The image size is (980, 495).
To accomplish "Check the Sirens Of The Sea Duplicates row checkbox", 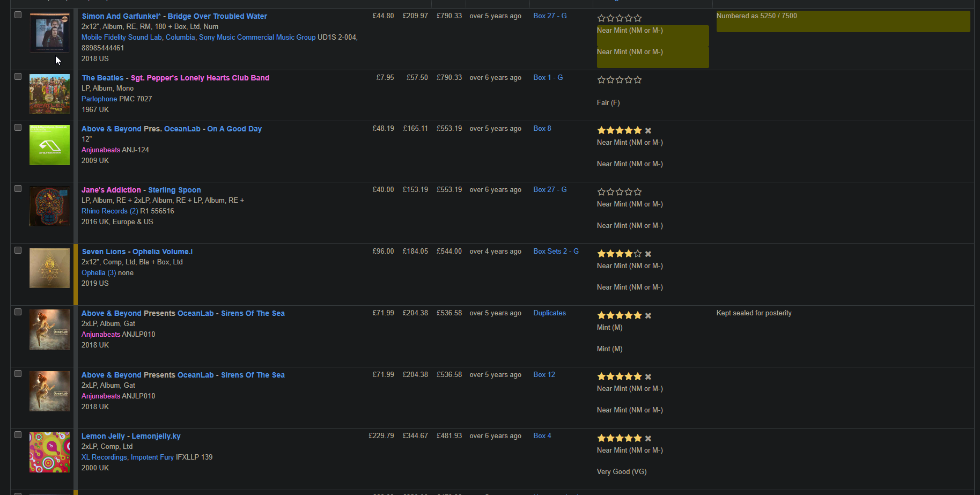I will pyautogui.click(x=18, y=312).
